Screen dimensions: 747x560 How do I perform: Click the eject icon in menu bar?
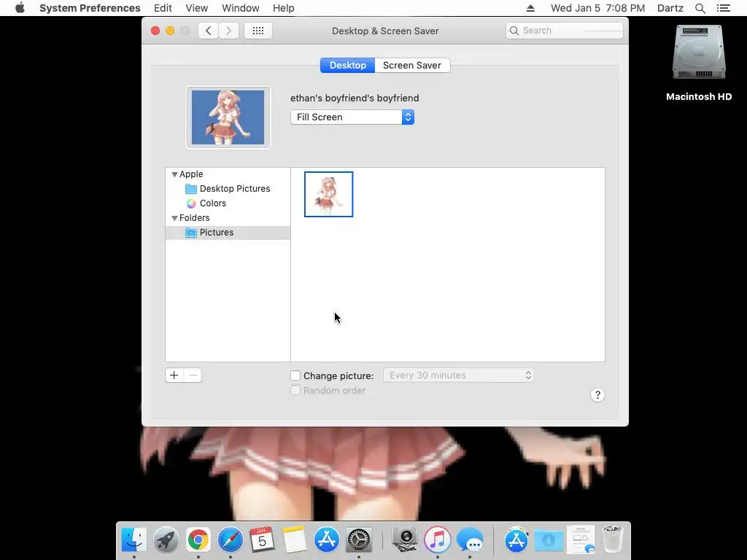530,8
